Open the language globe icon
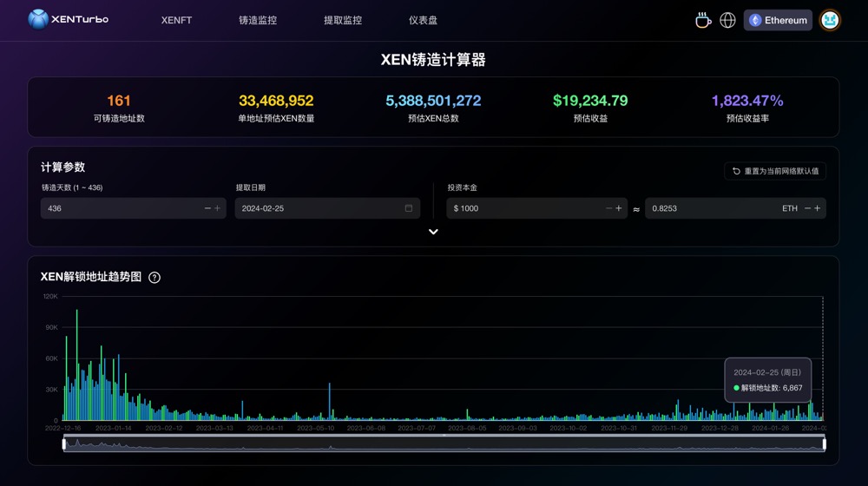868x486 pixels. point(727,20)
